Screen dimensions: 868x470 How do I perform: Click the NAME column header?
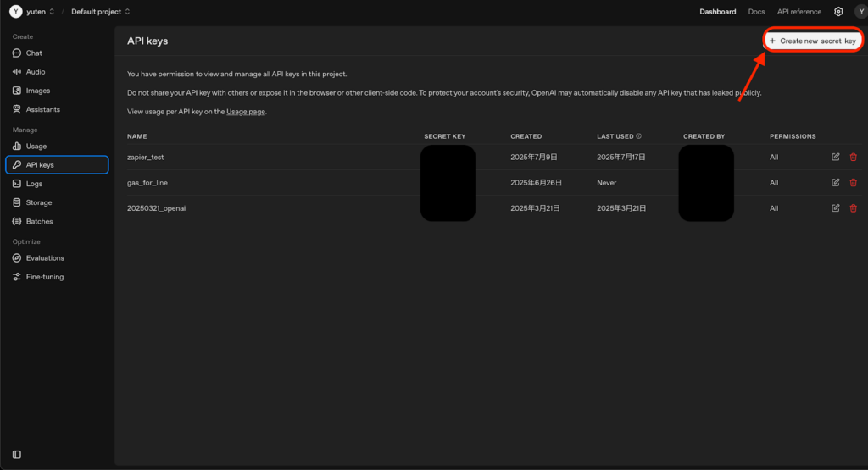tap(136, 136)
